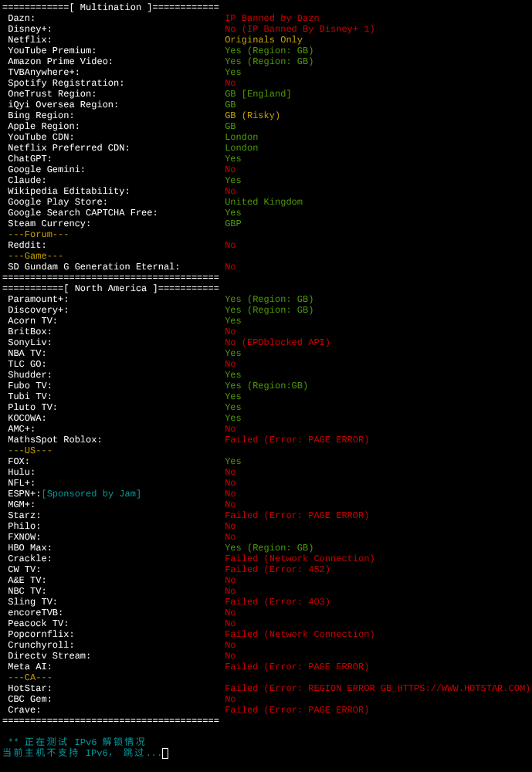Click 'No (EPDblocked API)' SonyLiv result

[x=277, y=344]
